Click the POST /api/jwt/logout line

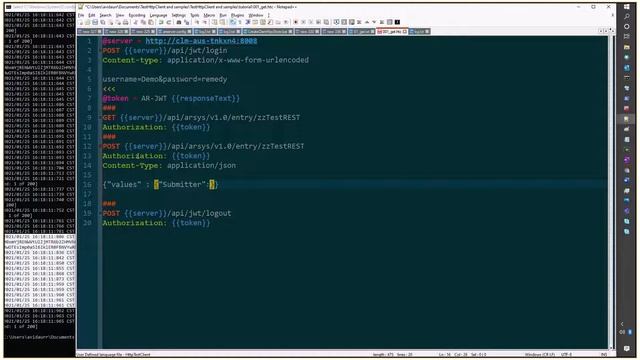click(x=167, y=213)
